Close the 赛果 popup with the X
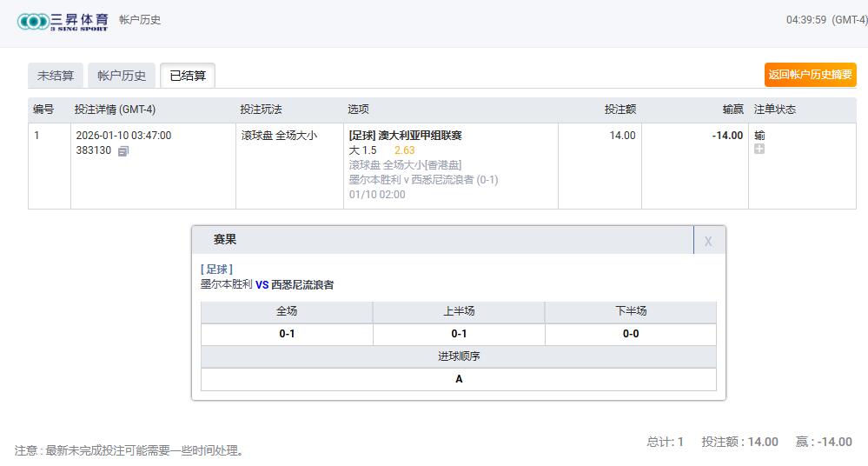868x466 pixels. pyautogui.click(x=708, y=241)
